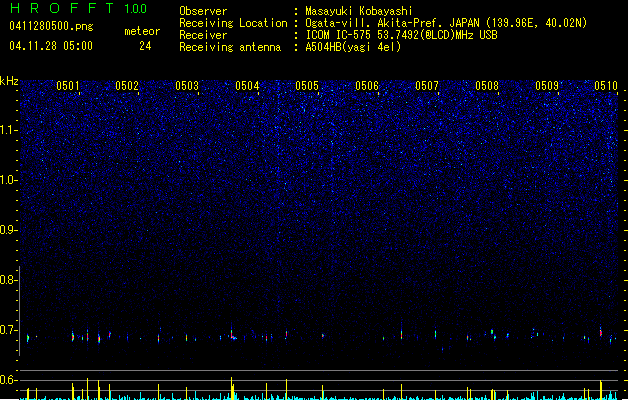
Task: Click the 0503 time marker
Action: (187, 86)
